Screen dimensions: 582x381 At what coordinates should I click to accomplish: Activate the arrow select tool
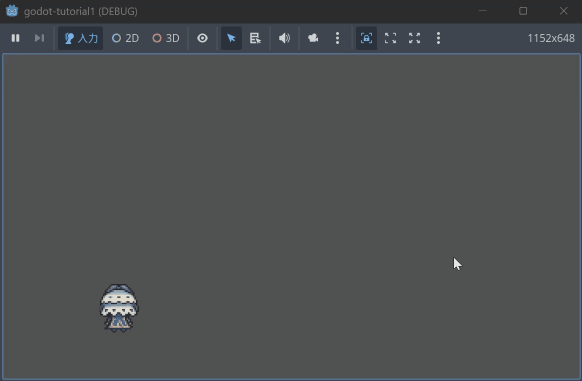coord(231,38)
